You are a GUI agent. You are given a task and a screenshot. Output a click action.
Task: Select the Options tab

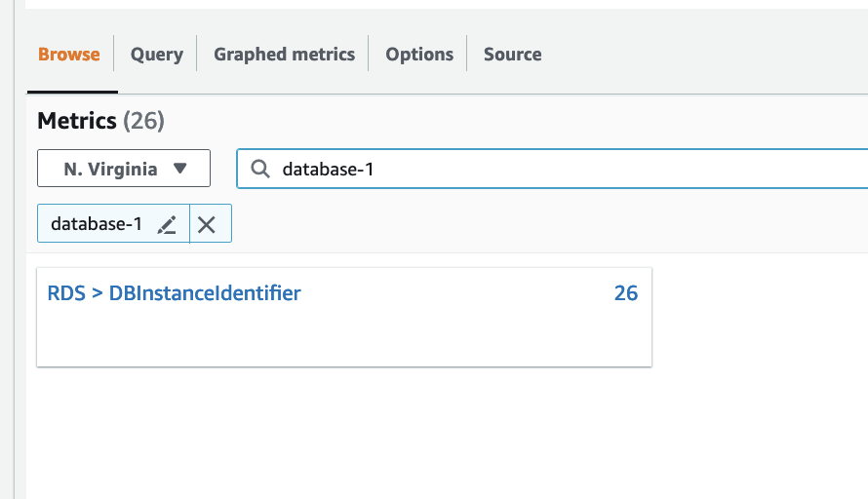tap(419, 55)
